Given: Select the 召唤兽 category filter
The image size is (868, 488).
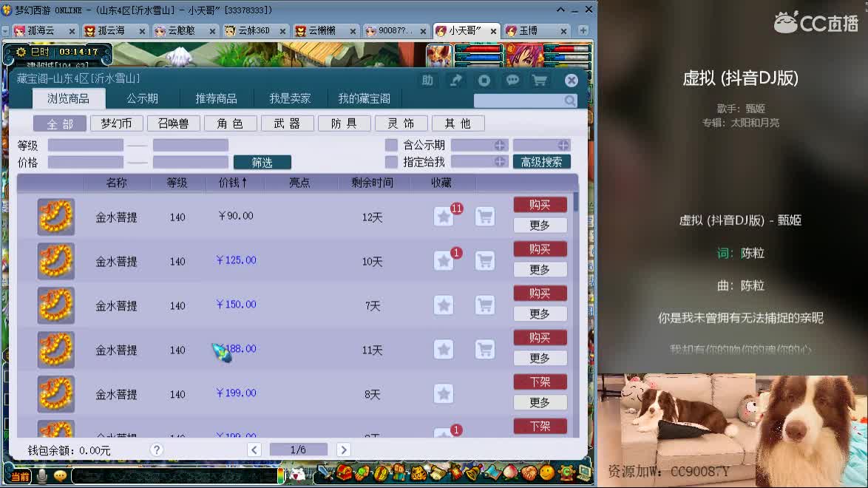Looking at the screenshot, I should tap(174, 123).
